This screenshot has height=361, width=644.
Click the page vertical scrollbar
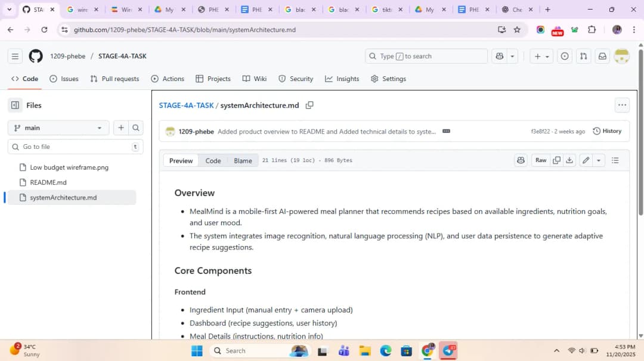point(640,131)
